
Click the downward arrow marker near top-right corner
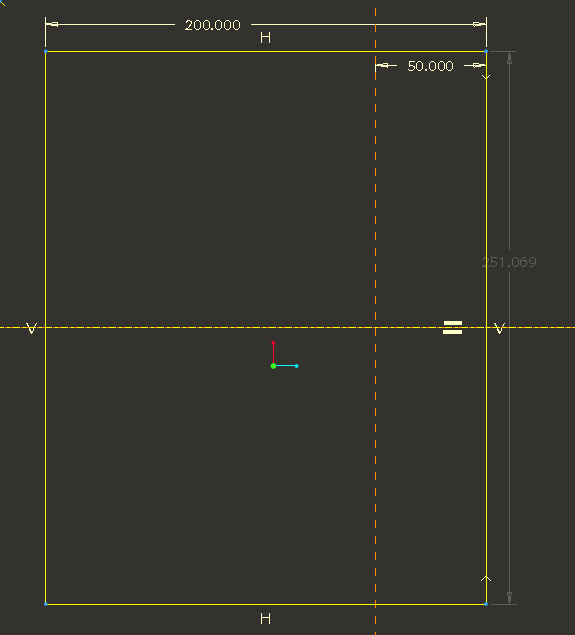486,77
